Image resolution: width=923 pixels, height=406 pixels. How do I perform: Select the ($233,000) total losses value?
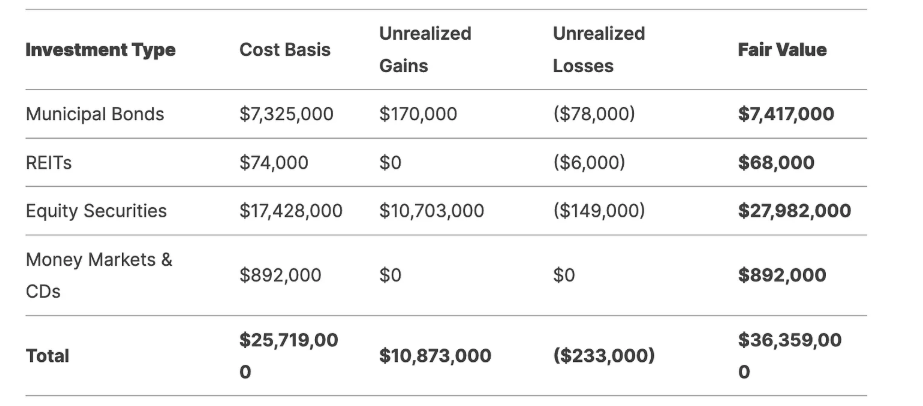tap(603, 355)
